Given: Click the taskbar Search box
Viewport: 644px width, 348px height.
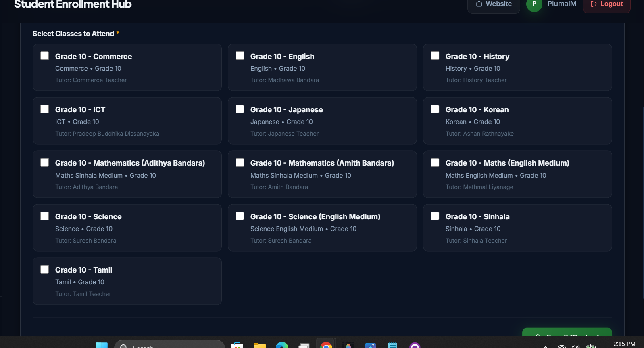Looking at the screenshot, I should coord(169,345).
